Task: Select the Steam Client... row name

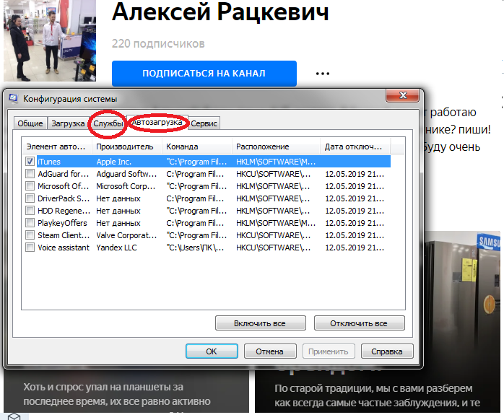Action: pyautogui.click(x=64, y=235)
